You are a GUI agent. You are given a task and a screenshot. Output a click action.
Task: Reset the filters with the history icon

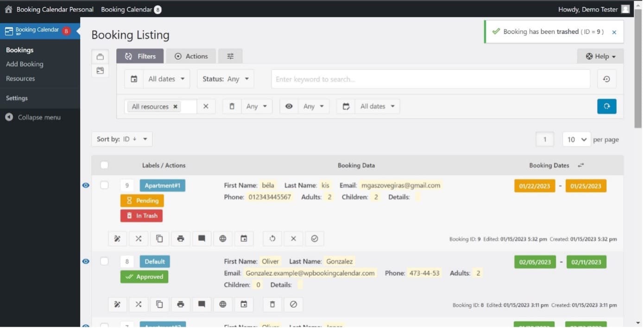coord(606,79)
